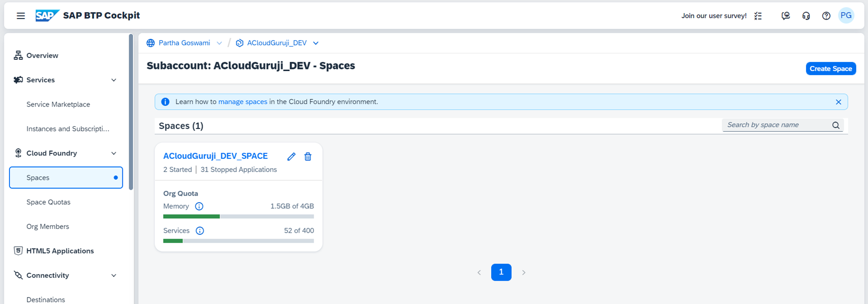Open the help question mark icon
868x304 pixels.
click(826, 16)
